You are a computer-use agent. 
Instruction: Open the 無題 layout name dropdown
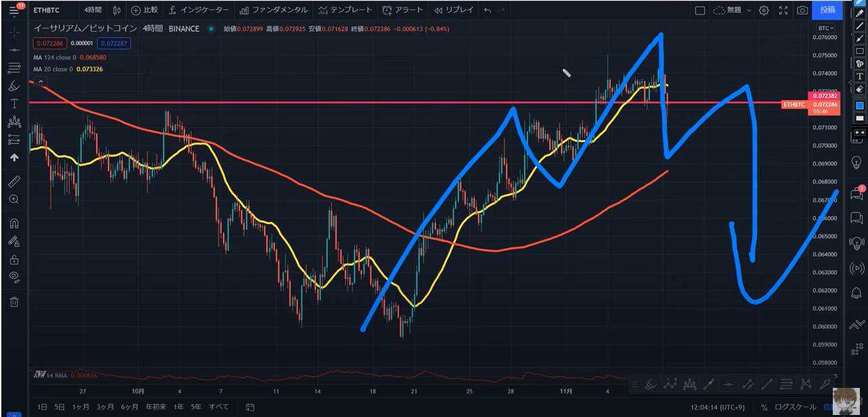(x=731, y=10)
